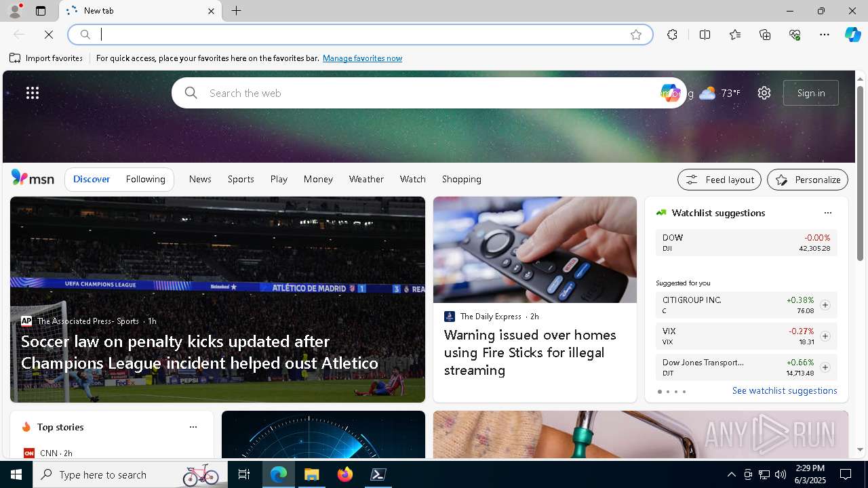Stop loading the page

[49, 35]
